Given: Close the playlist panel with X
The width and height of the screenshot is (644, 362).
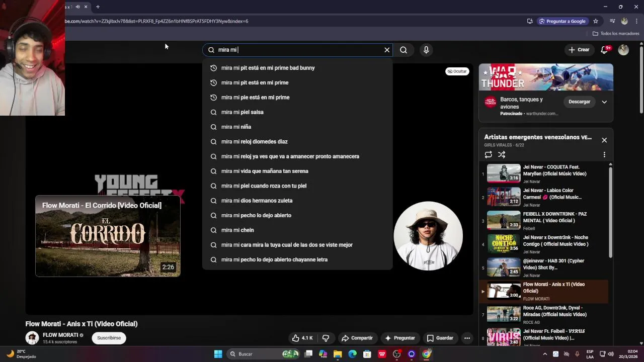Looking at the screenshot, I should pyautogui.click(x=604, y=140).
